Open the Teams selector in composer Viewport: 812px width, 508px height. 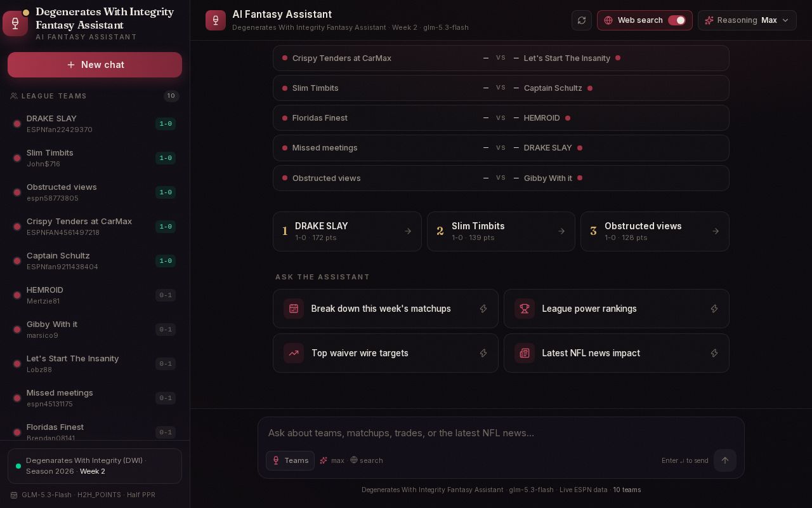[x=290, y=460]
